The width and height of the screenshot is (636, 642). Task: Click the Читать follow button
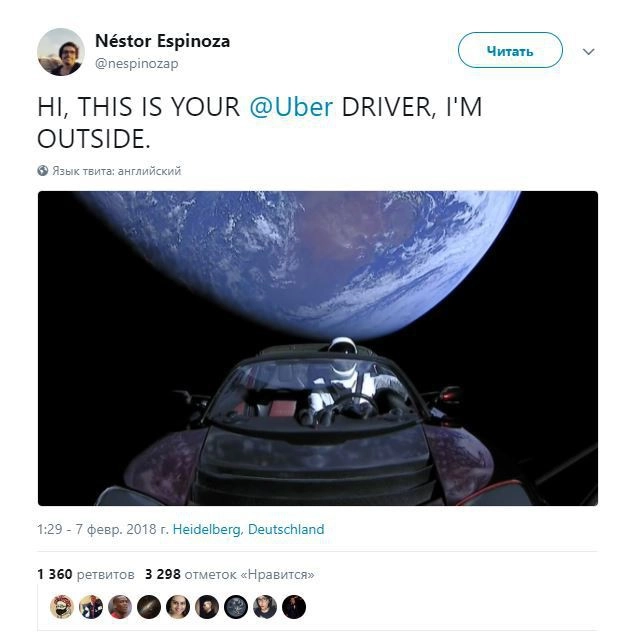coord(510,50)
